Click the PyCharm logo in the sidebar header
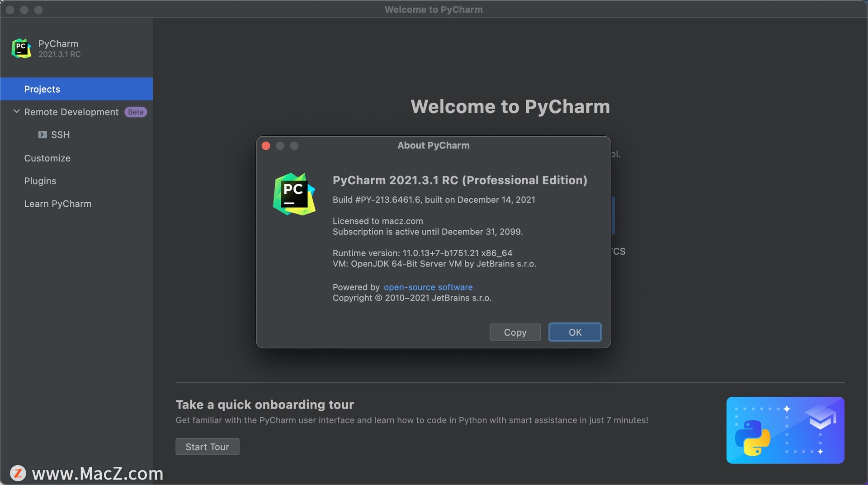 [x=21, y=48]
